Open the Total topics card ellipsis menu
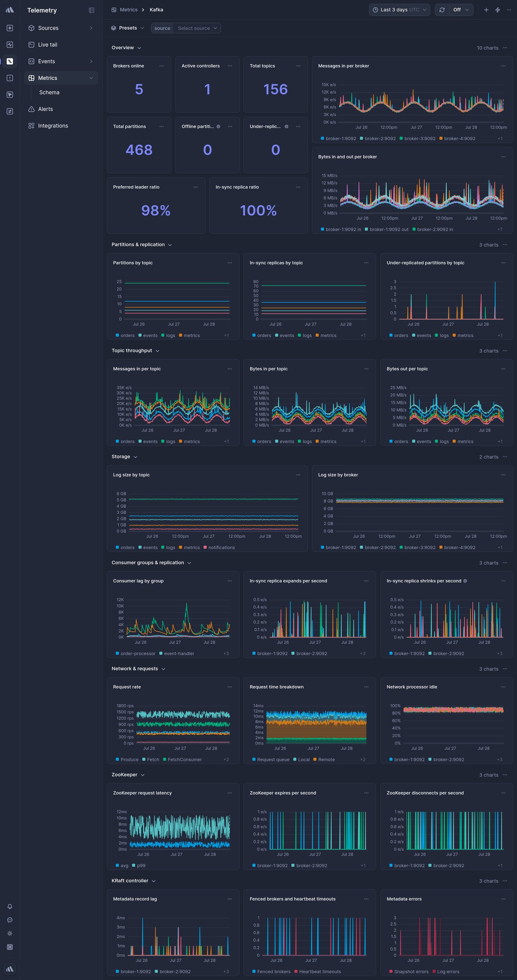The height and width of the screenshot is (980, 517). [298, 66]
